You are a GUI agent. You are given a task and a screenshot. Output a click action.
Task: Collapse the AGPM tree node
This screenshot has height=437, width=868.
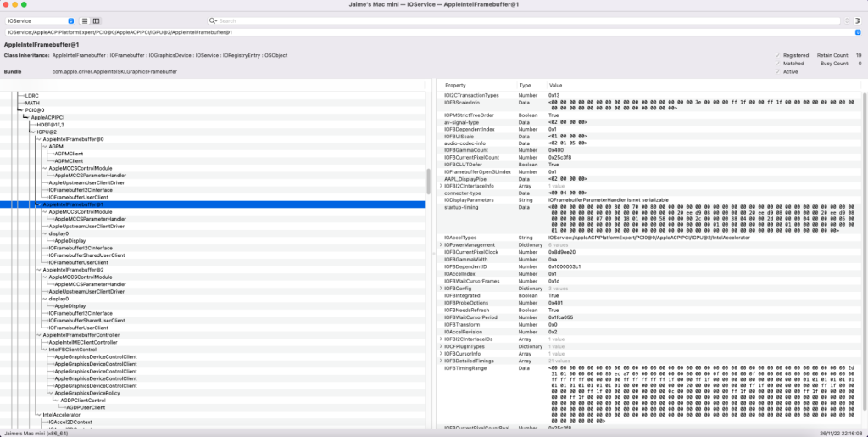(44, 146)
